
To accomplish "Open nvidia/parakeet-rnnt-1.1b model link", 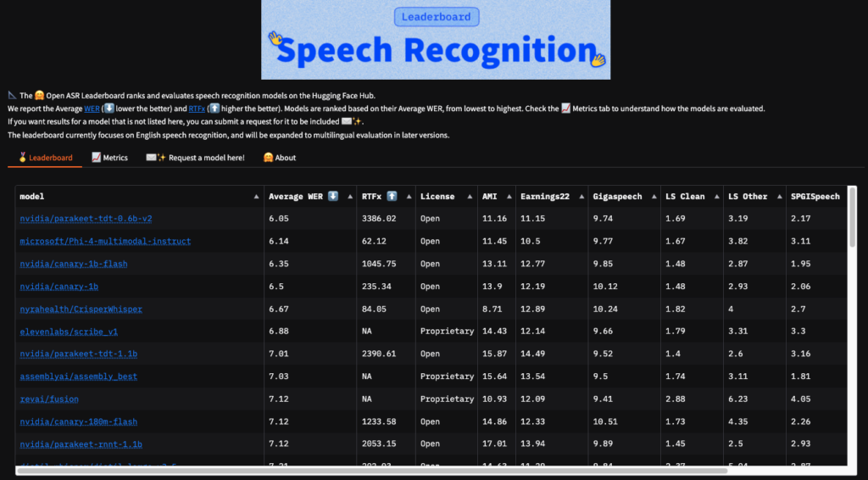I will 81,444.
